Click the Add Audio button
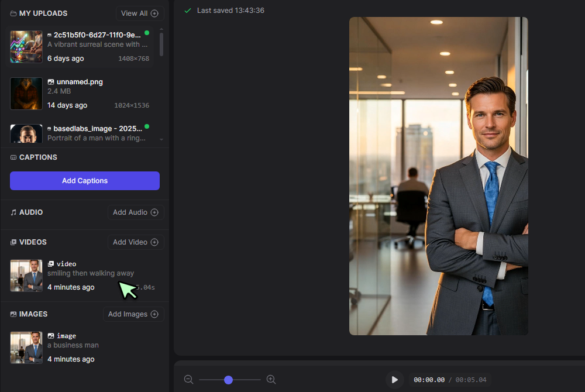585x392 pixels. [136, 212]
